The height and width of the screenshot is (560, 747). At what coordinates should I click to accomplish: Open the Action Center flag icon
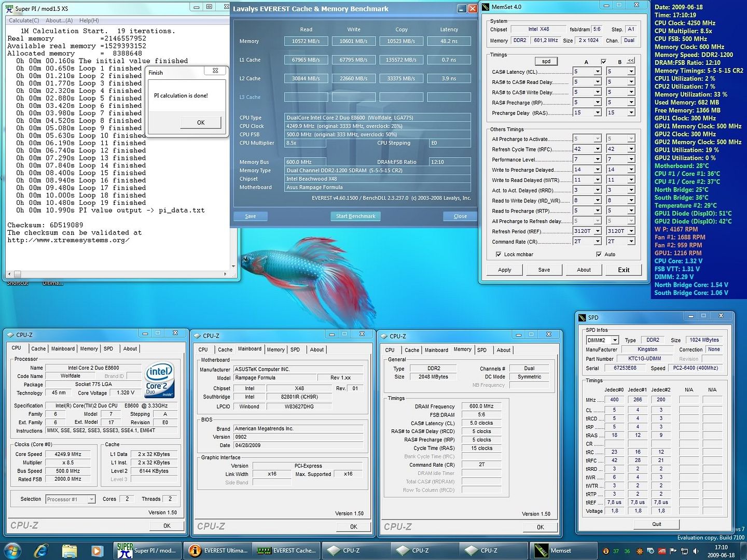[x=673, y=551]
